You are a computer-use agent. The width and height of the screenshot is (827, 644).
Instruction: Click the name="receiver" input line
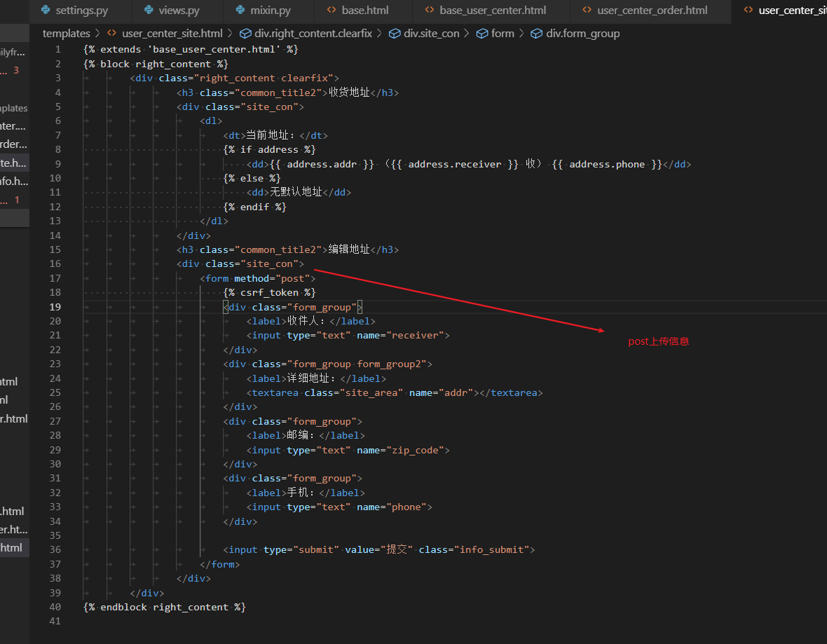click(348, 336)
